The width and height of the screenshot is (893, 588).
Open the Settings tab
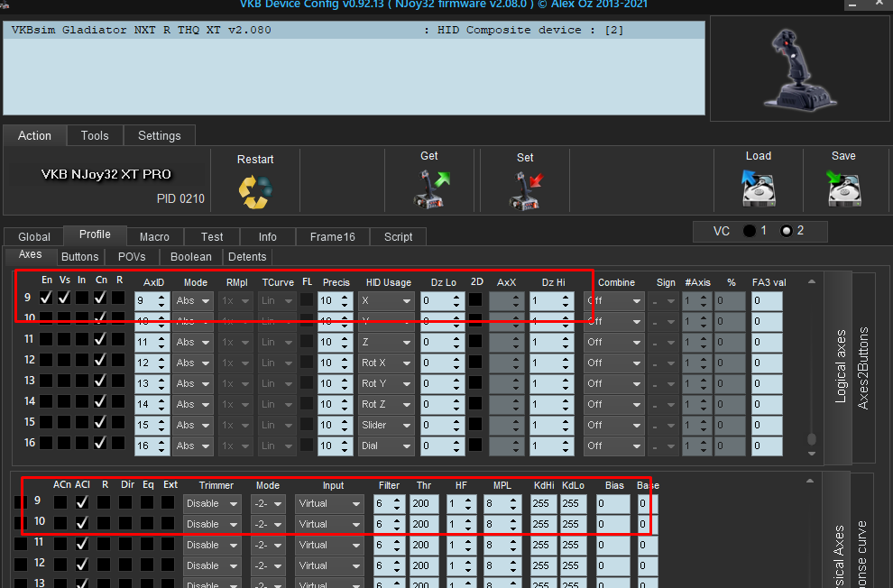[160, 135]
